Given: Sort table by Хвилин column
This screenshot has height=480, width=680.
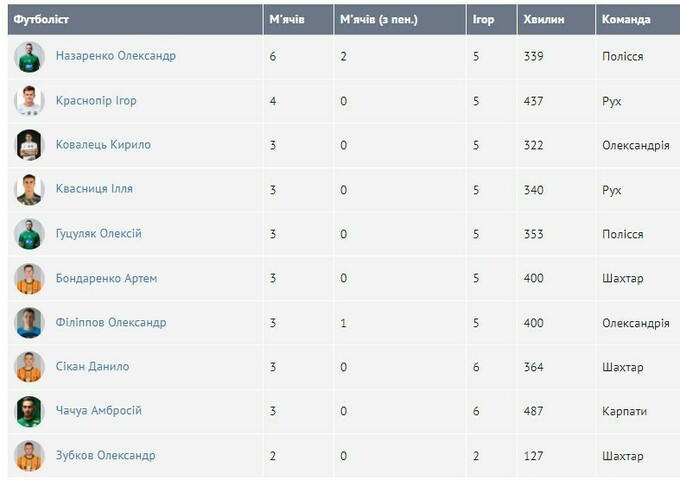Looking at the screenshot, I should point(541,20).
